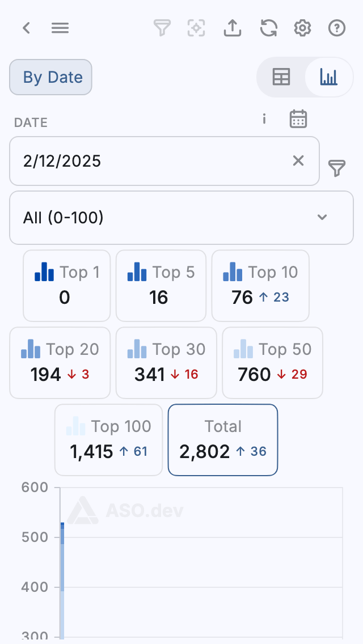This screenshot has width=363, height=644.
Task: Toggle the By Date chip
Action: [50, 77]
